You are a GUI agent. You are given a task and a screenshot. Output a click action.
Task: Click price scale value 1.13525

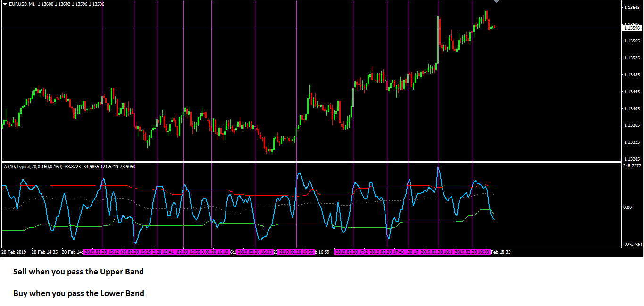tap(632, 58)
